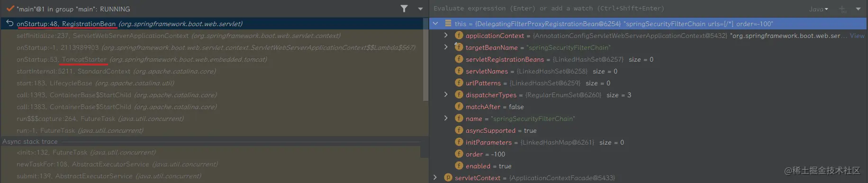Click the parameter icon beside servletContext
Viewport: 868px width, 183px height.
click(x=448, y=177)
